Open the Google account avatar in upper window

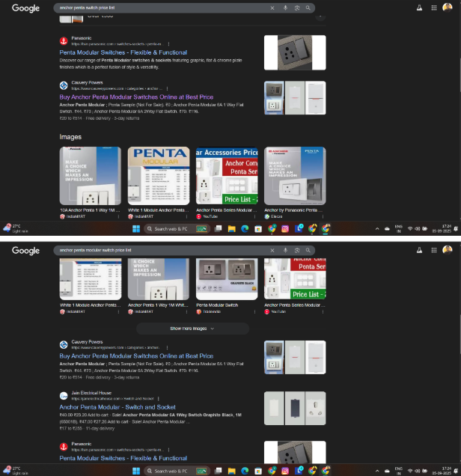click(448, 7)
